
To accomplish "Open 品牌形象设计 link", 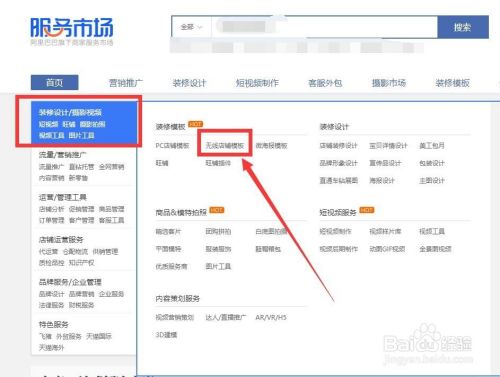I will 338,163.
